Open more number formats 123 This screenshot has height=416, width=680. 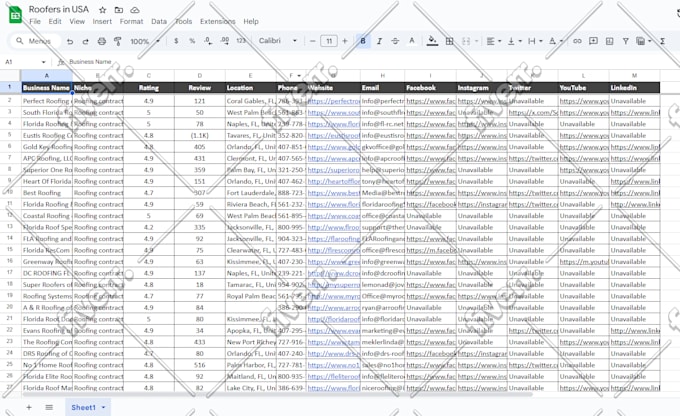[x=241, y=41]
